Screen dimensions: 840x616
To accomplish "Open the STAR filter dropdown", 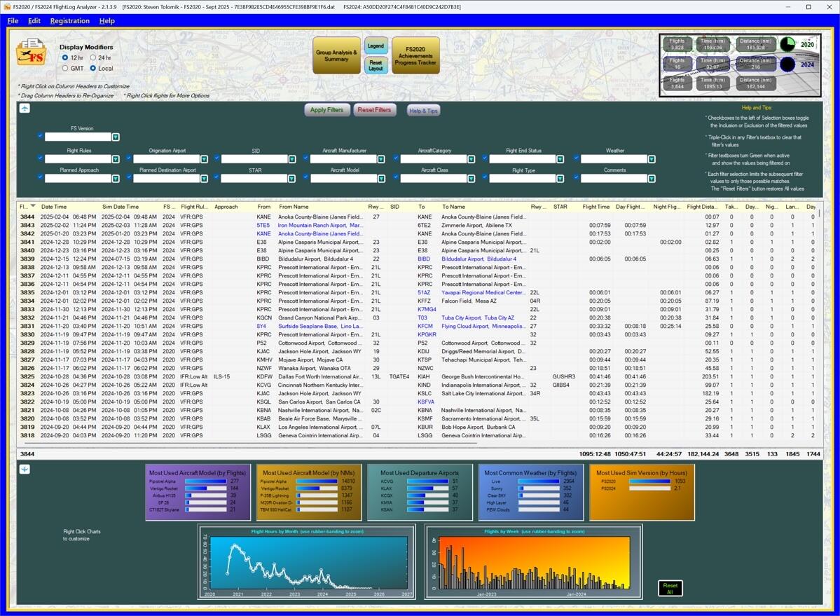I will (292, 179).
